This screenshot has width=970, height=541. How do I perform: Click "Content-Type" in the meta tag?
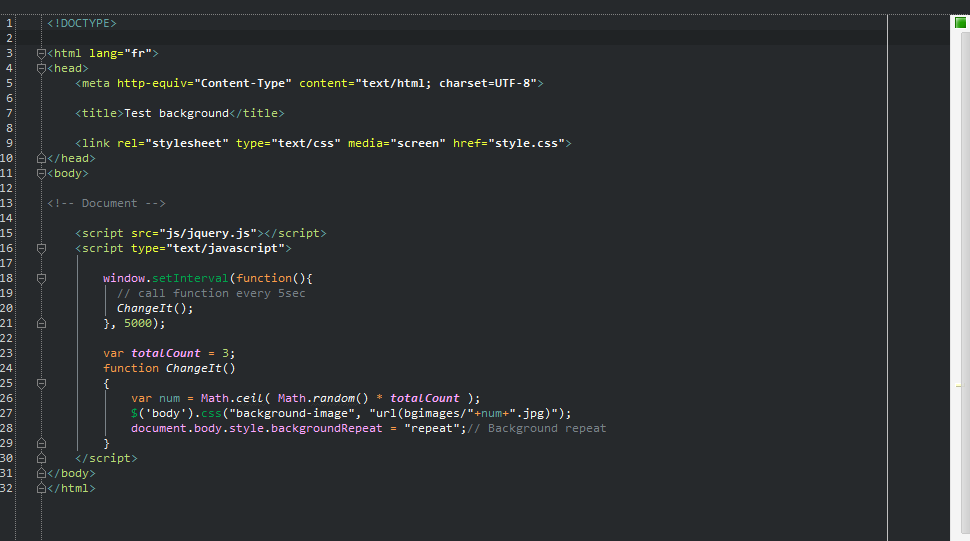tap(242, 83)
